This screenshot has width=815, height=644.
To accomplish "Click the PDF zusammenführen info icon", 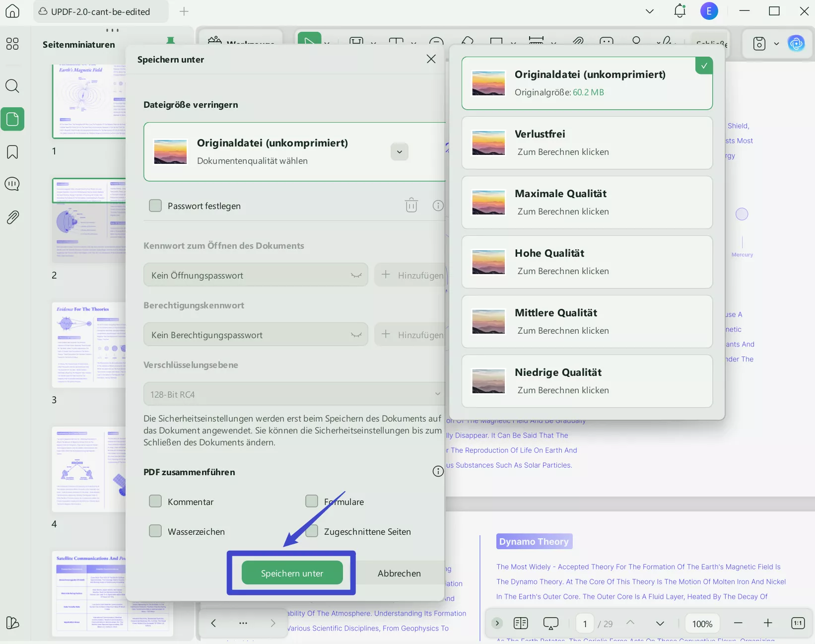I will 438,471.
